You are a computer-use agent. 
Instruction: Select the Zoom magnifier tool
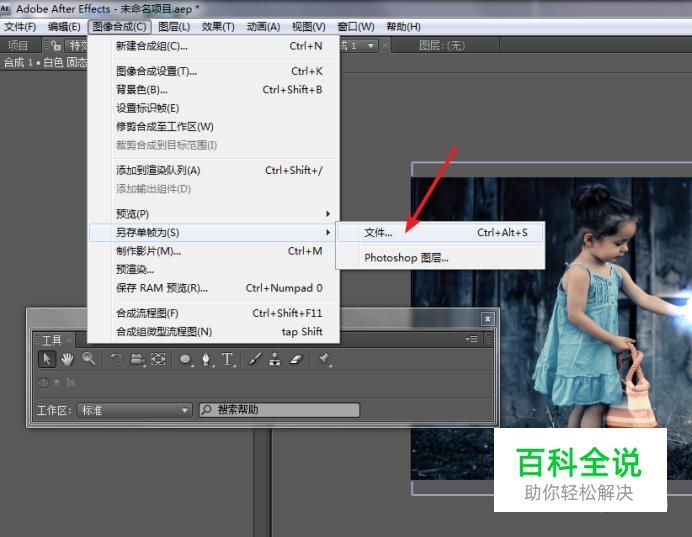89,359
